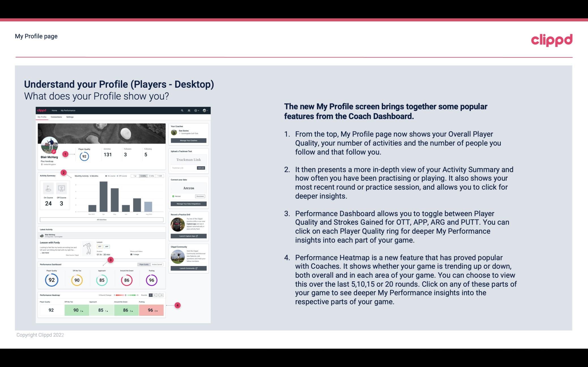Click the Player Quality ring icon
The image size is (588, 367).
point(51,280)
